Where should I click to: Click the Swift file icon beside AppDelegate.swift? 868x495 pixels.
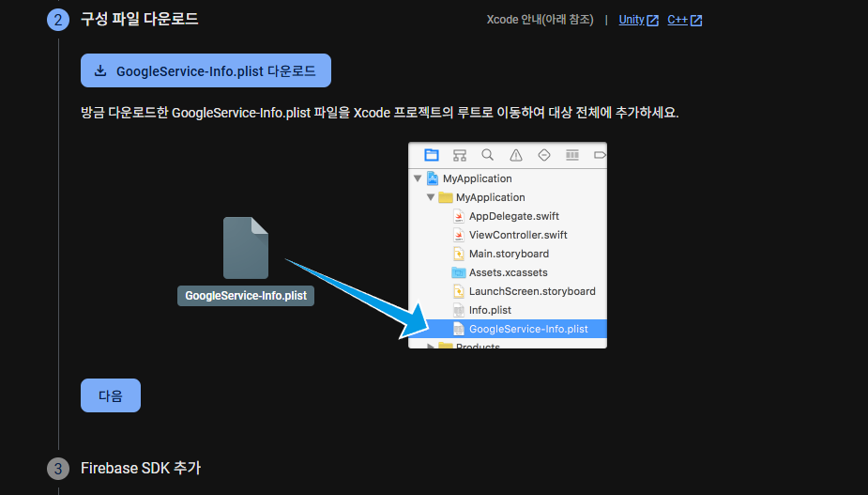tap(458, 216)
